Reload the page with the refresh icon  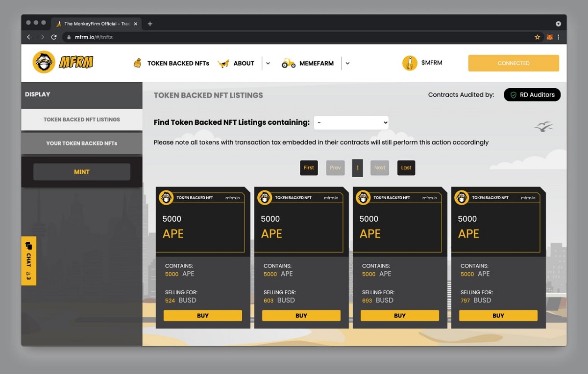(54, 37)
